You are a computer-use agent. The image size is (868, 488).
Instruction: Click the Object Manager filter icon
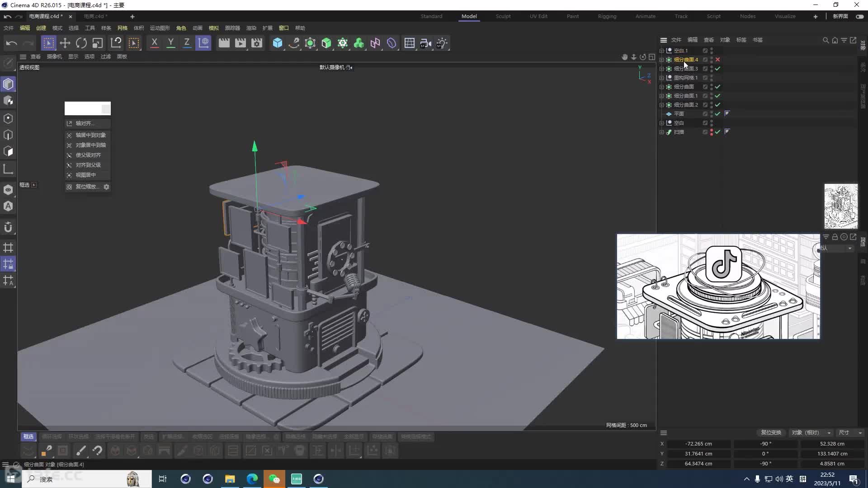click(844, 40)
